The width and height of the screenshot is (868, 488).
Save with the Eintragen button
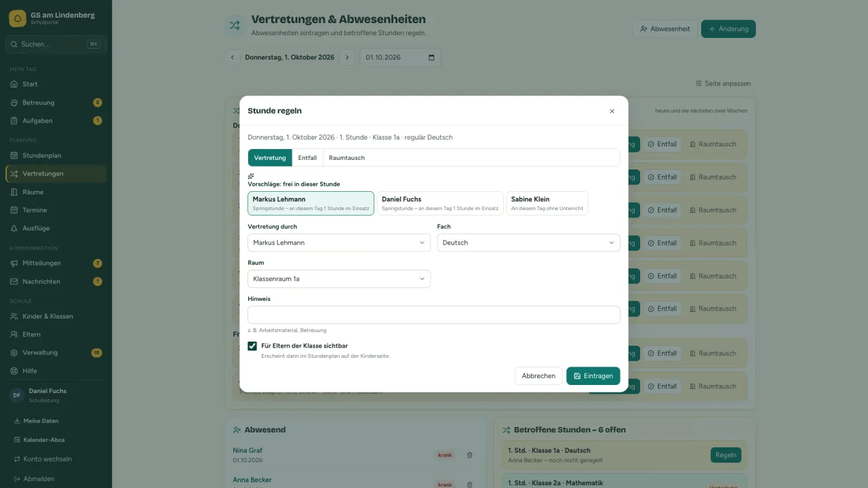(x=593, y=375)
